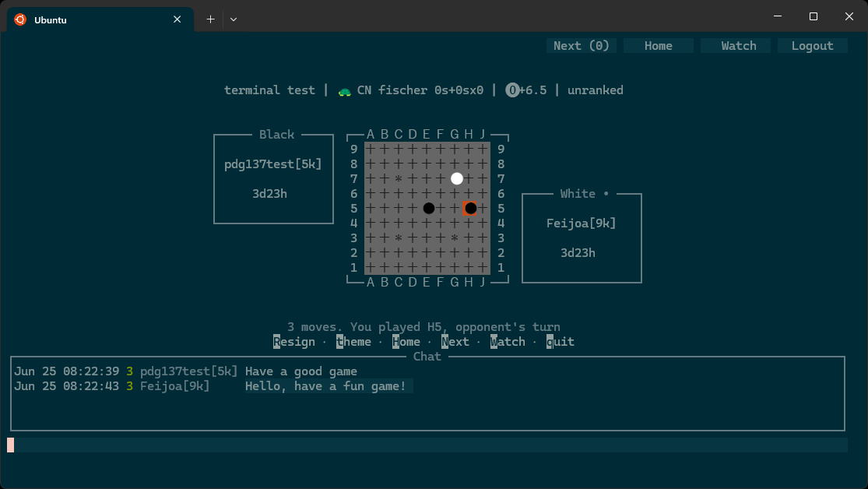Log out using the Logout button
The width and height of the screenshot is (868, 489).
point(812,46)
